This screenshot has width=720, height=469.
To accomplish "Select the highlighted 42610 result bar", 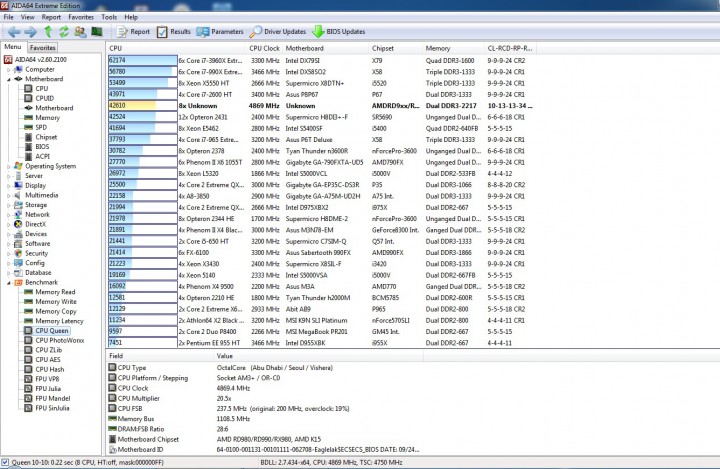I will (142, 106).
